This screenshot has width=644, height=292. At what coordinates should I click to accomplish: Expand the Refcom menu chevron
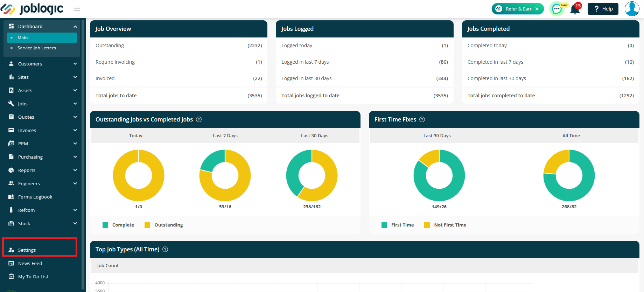(75, 210)
